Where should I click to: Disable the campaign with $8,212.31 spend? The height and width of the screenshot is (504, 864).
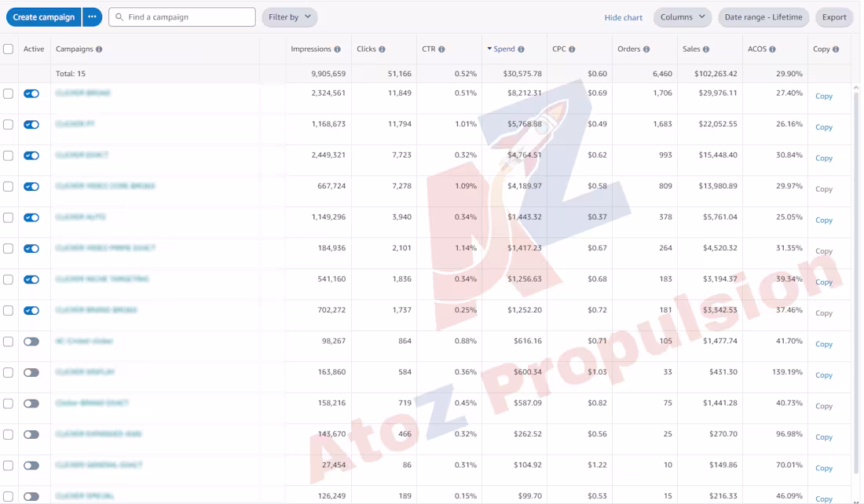coord(31,93)
